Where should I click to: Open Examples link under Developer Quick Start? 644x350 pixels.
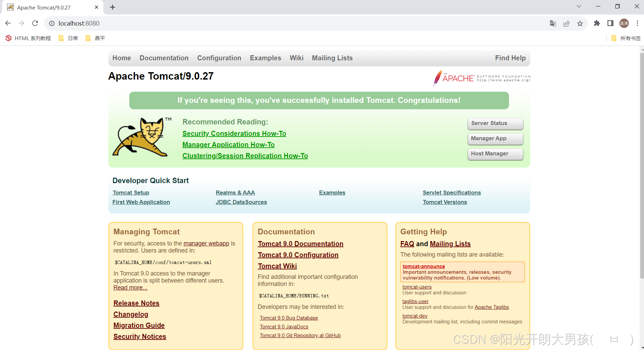click(332, 193)
